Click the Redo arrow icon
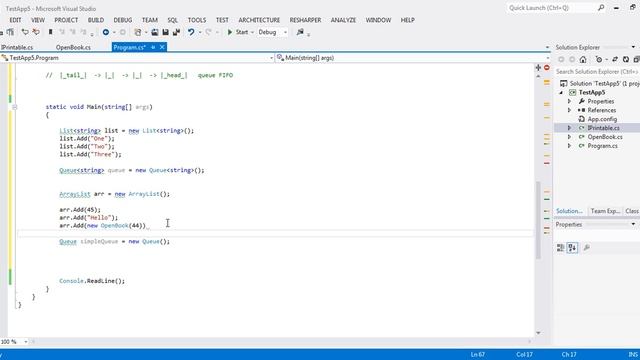 coord(209,32)
